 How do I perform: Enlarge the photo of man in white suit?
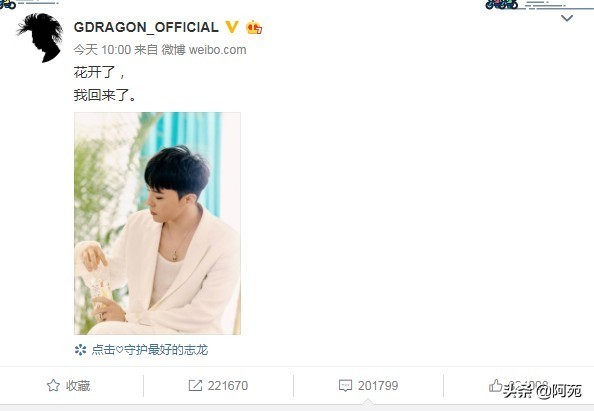coord(158,223)
